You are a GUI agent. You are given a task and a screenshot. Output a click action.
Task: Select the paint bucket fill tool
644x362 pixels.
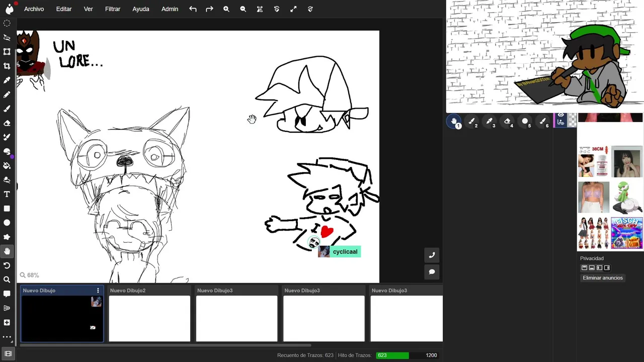7,165
